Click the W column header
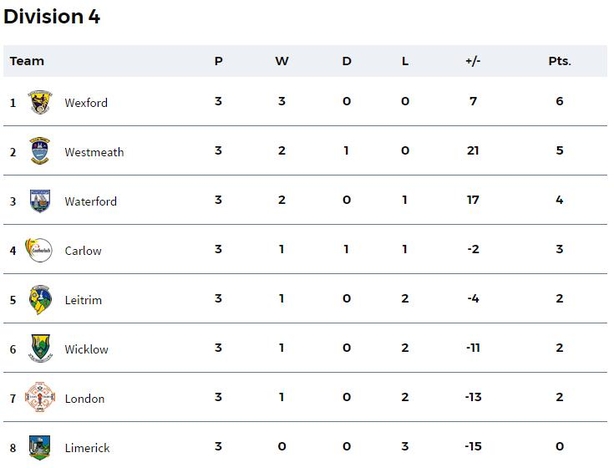This screenshot has height=468, width=614. (x=282, y=61)
